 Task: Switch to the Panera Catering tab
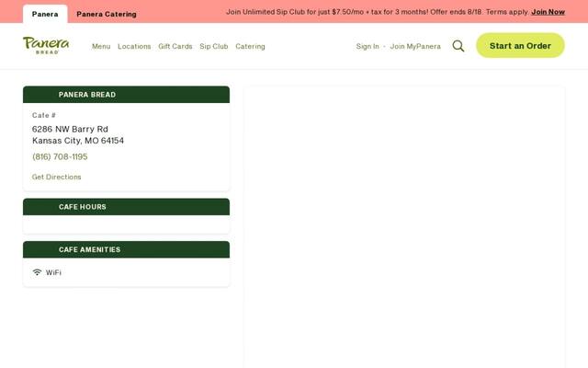click(x=107, y=14)
